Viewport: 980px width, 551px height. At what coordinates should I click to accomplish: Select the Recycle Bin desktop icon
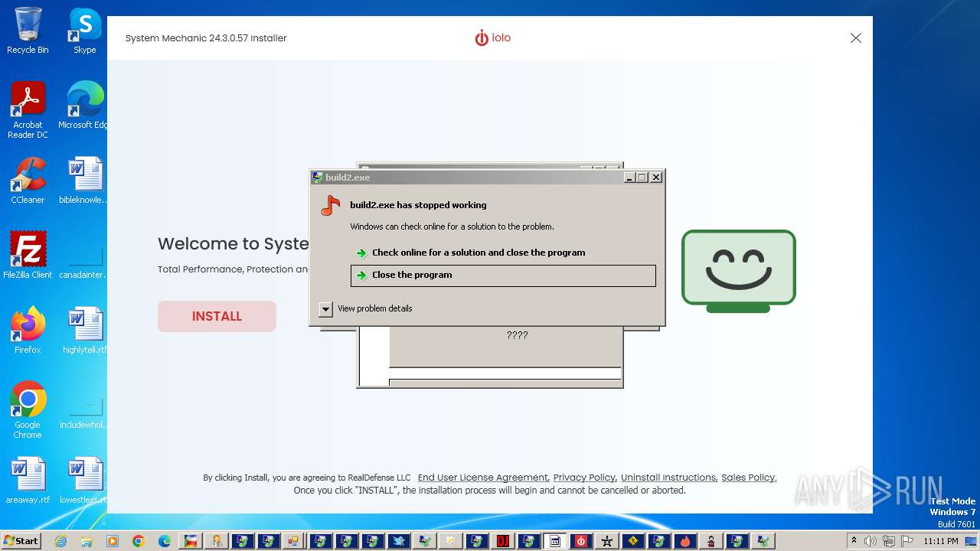[x=28, y=31]
